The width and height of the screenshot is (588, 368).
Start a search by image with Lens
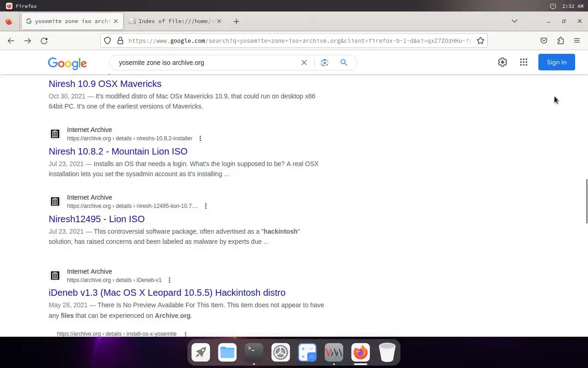click(325, 63)
